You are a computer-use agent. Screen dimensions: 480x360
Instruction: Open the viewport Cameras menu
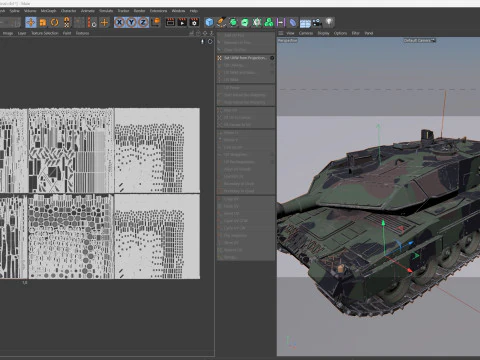pyautogui.click(x=306, y=33)
